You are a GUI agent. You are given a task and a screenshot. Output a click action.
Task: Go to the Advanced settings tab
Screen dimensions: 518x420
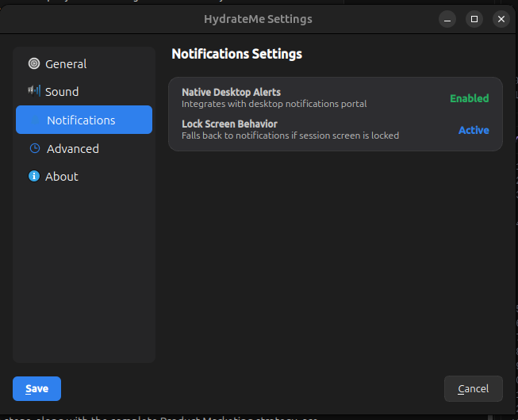84,148
